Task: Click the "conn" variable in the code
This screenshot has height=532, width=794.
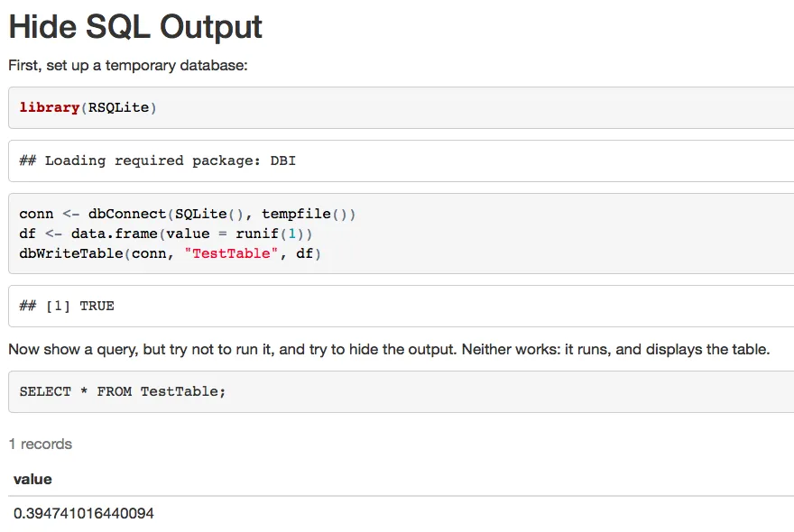Action: pos(36,214)
